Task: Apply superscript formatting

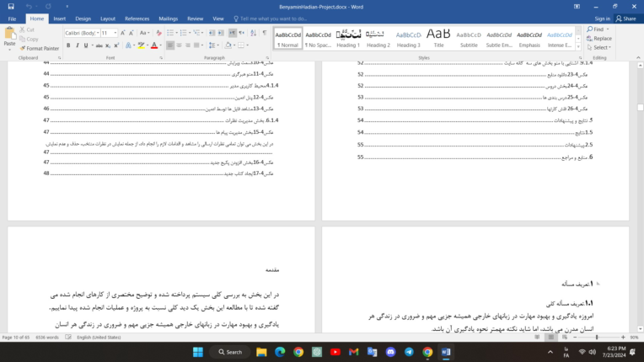Action: point(116,45)
